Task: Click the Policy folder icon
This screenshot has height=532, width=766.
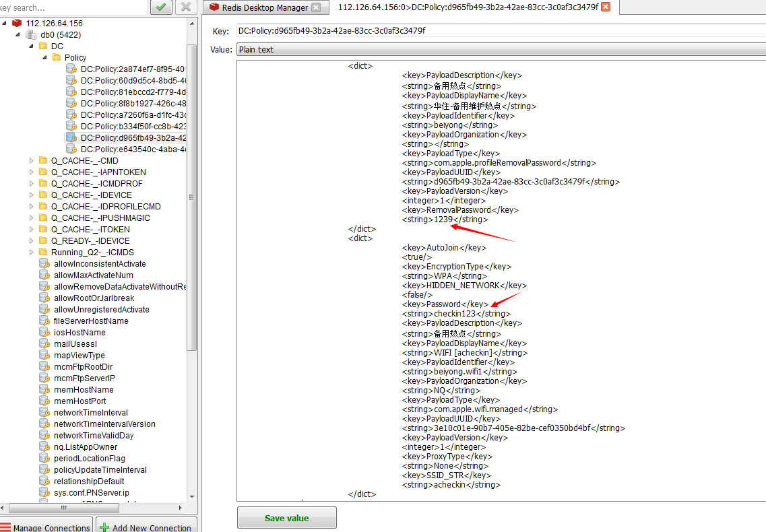Action: tap(56, 57)
